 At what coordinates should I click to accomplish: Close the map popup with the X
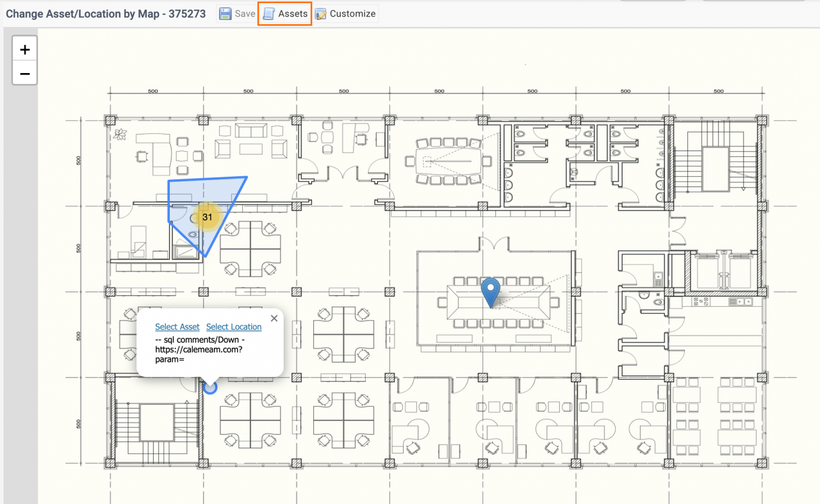coord(274,318)
